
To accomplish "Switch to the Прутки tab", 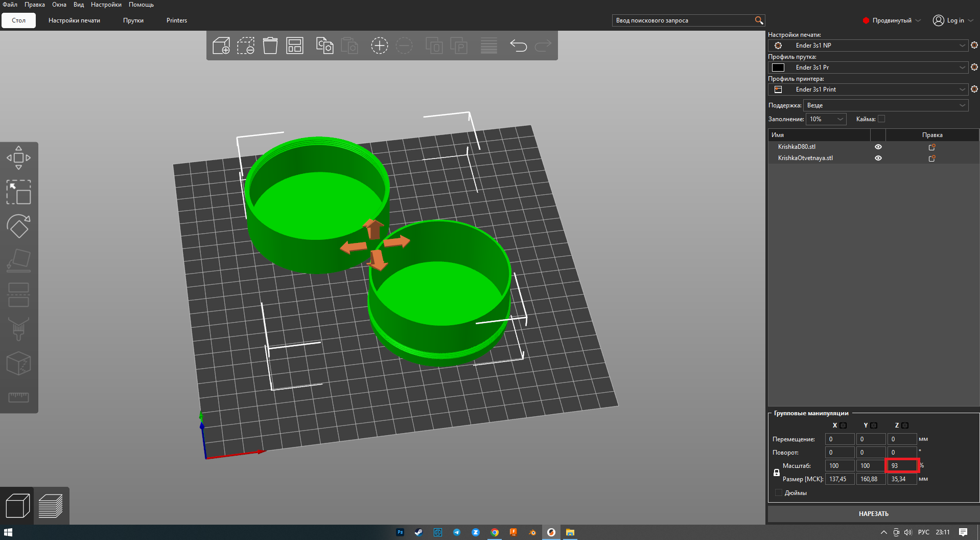I will 133,20.
